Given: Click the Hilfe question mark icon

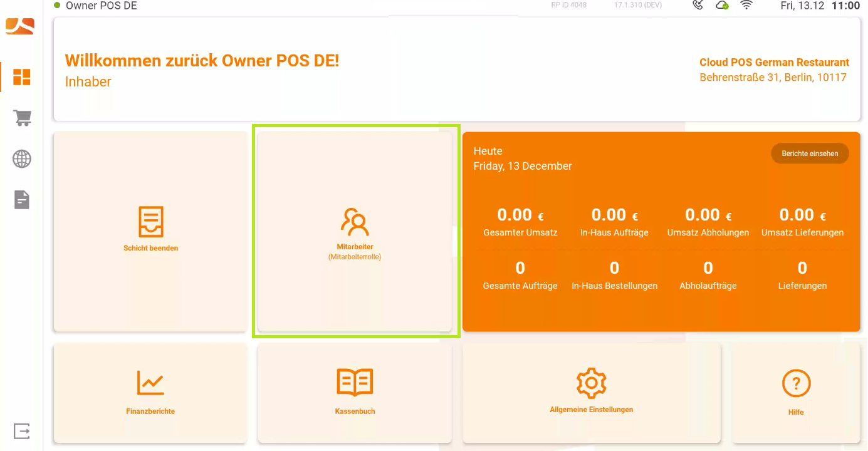Looking at the screenshot, I should coord(797,383).
